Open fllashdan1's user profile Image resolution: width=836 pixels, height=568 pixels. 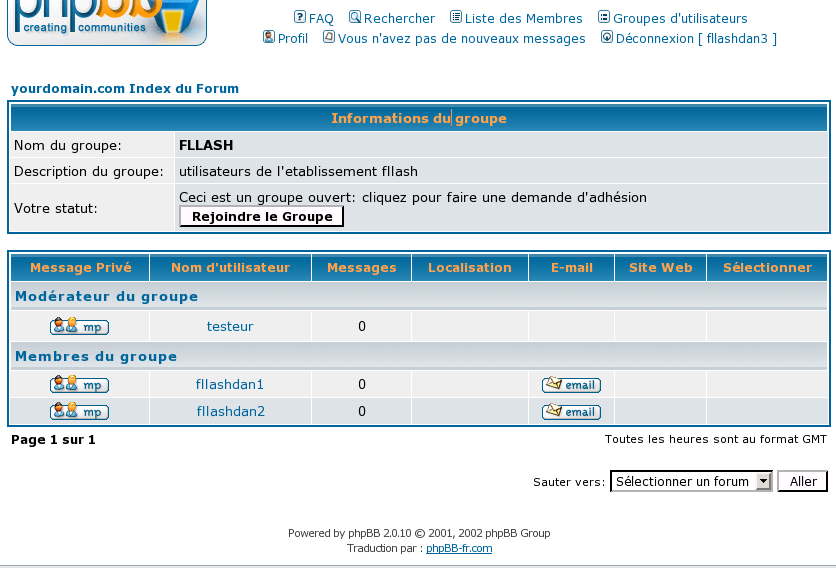click(230, 384)
